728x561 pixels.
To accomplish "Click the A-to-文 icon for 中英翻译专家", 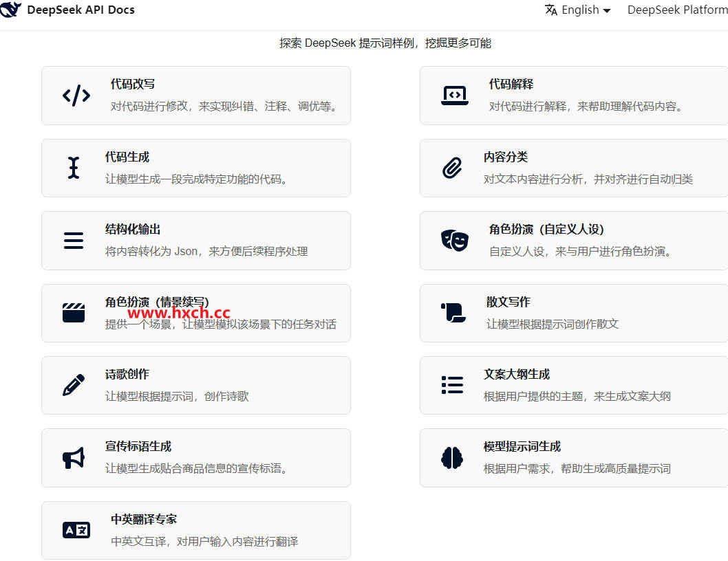I will (x=76, y=530).
